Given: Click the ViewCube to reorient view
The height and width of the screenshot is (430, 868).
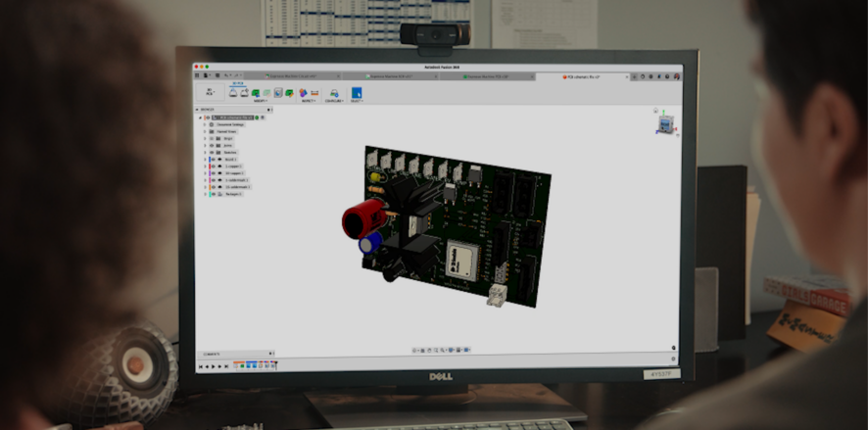Looking at the screenshot, I should coord(666,124).
